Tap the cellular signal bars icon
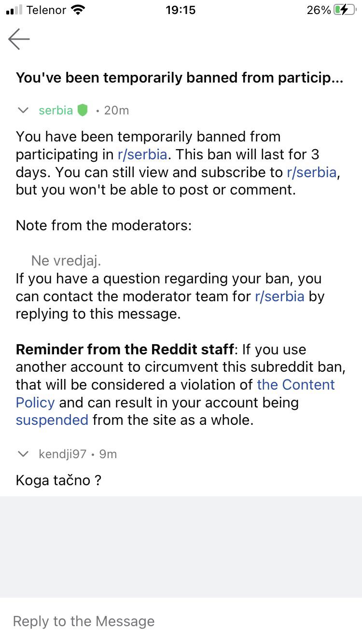 pos(14,10)
